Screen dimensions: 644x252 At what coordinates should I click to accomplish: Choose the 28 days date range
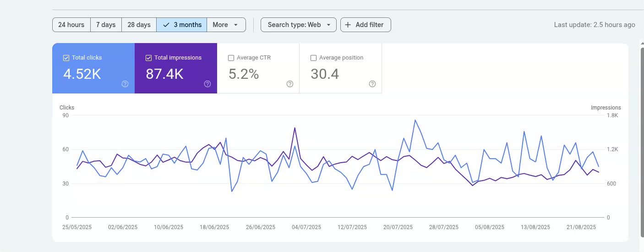coord(139,25)
